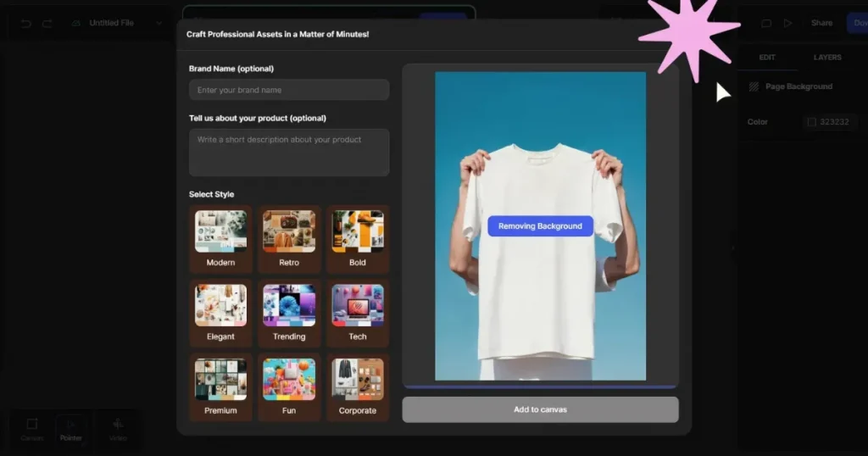
Task: Click the Page Background hatch icon
Action: coord(754,86)
